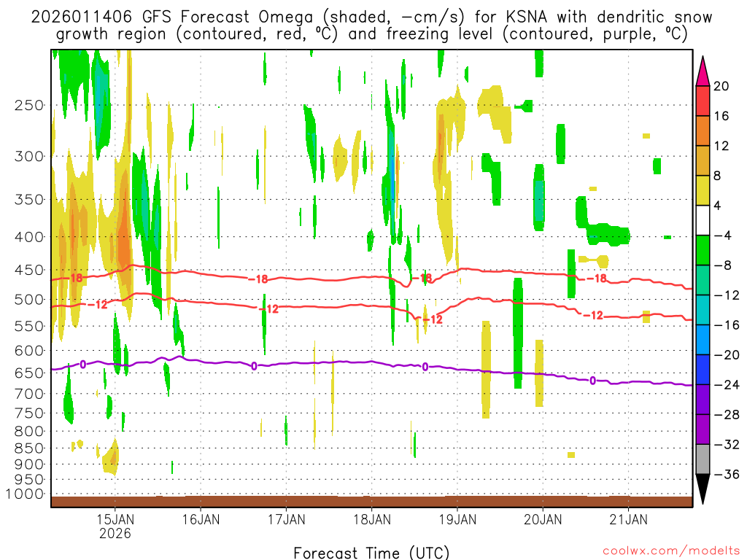Click the 21JAN date label on time axis
This screenshot has height=560, width=747.
628,519
